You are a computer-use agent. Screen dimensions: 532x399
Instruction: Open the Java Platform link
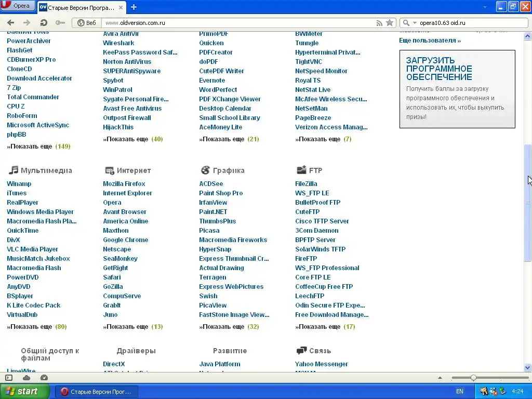pos(220,364)
